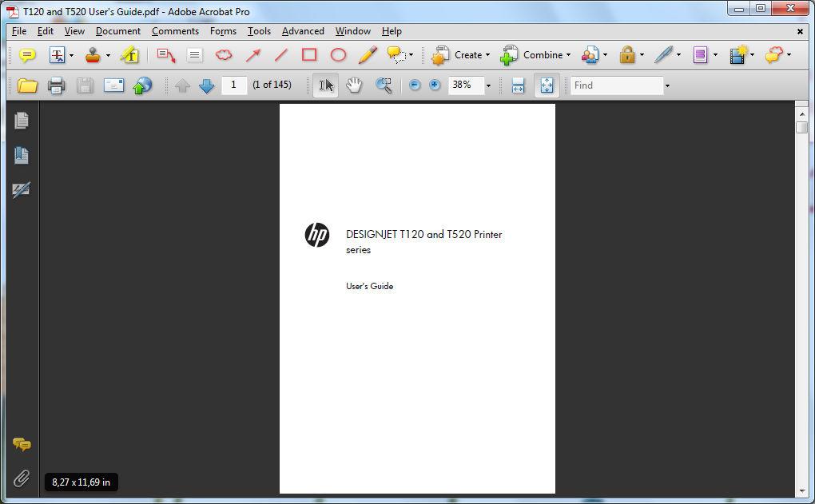Activate the Hand tool
The image size is (815, 504).
tap(354, 85)
